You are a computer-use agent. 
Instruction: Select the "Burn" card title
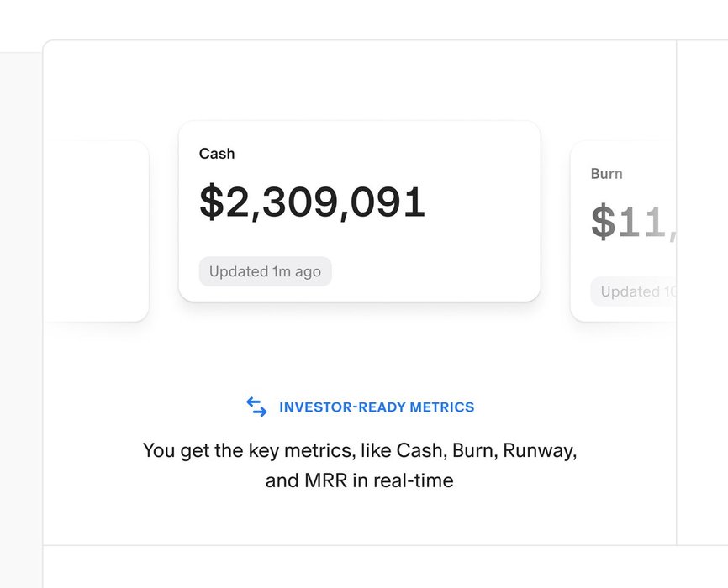606,174
